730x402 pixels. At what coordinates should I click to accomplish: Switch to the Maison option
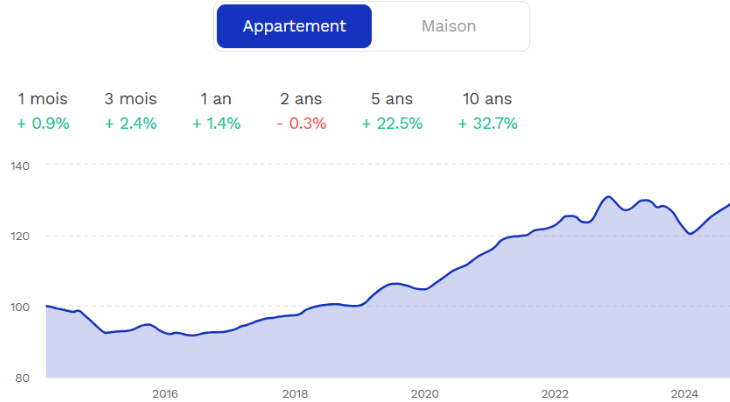pyautogui.click(x=449, y=26)
